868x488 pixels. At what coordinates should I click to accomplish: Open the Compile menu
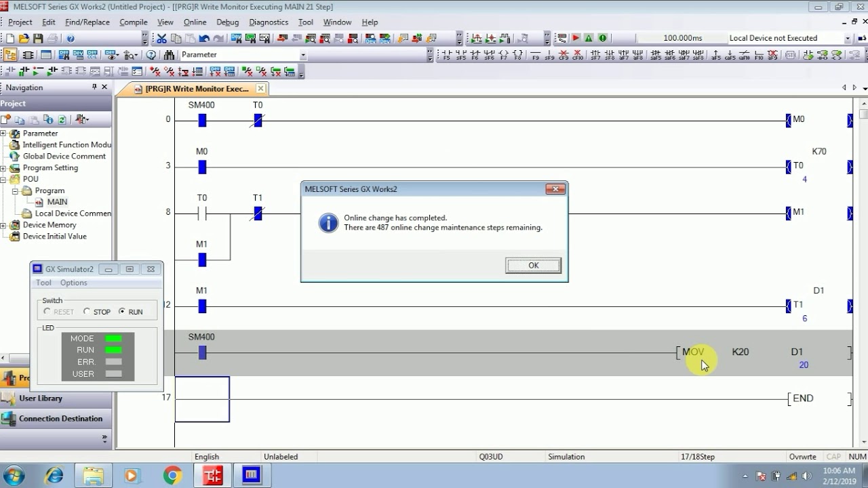point(133,22)
